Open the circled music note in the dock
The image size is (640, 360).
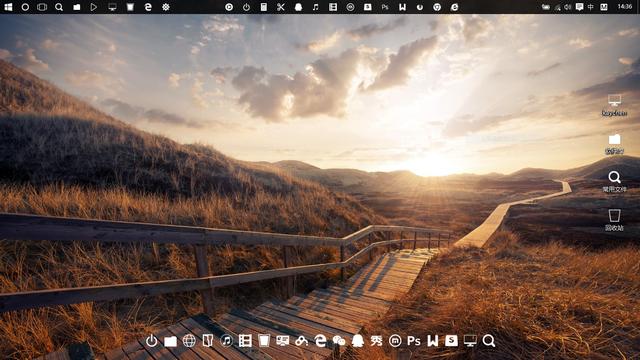[x=227, y=340]
